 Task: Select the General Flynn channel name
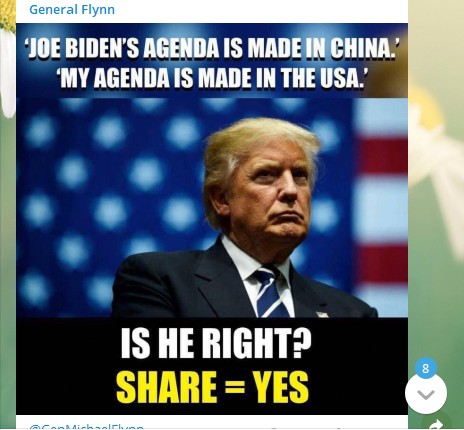[x=72, y=9]
